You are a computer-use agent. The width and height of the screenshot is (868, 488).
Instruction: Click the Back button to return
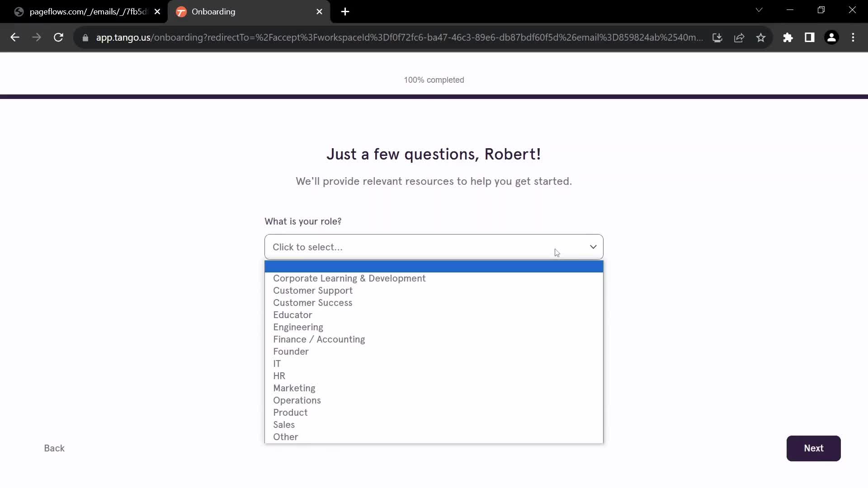(54, 448)
